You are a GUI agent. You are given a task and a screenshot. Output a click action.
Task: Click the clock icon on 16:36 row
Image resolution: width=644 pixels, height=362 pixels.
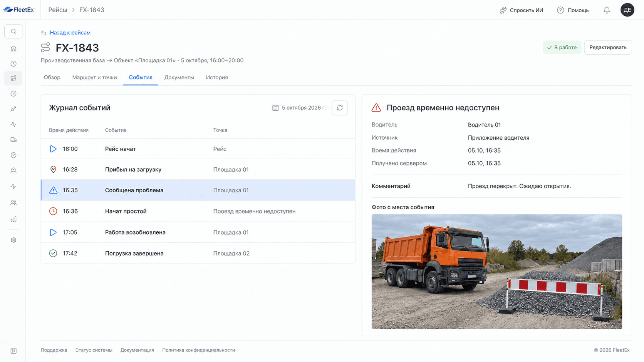coord(53,211)
